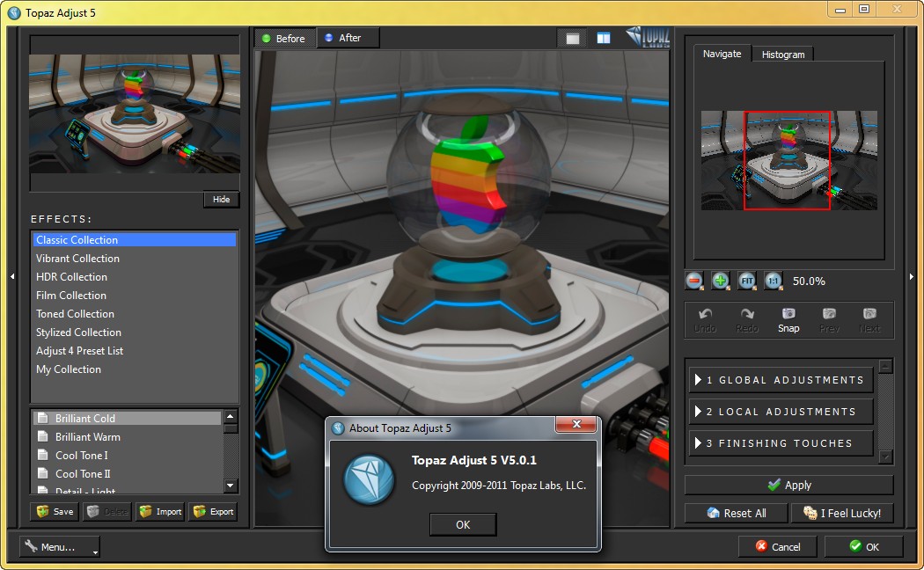Export the preset
924x570 pixels.
[213, 511]
